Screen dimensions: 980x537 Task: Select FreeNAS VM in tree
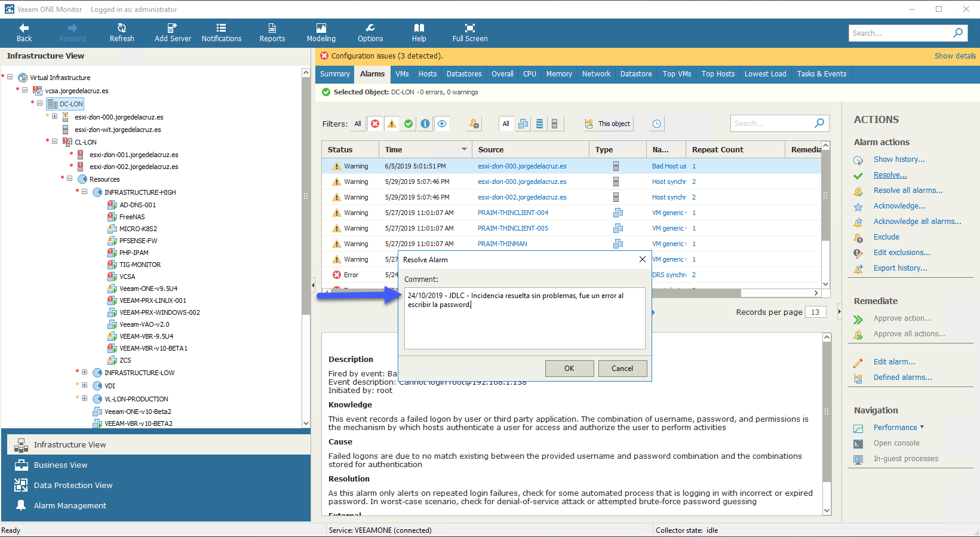tap(131, 217)
